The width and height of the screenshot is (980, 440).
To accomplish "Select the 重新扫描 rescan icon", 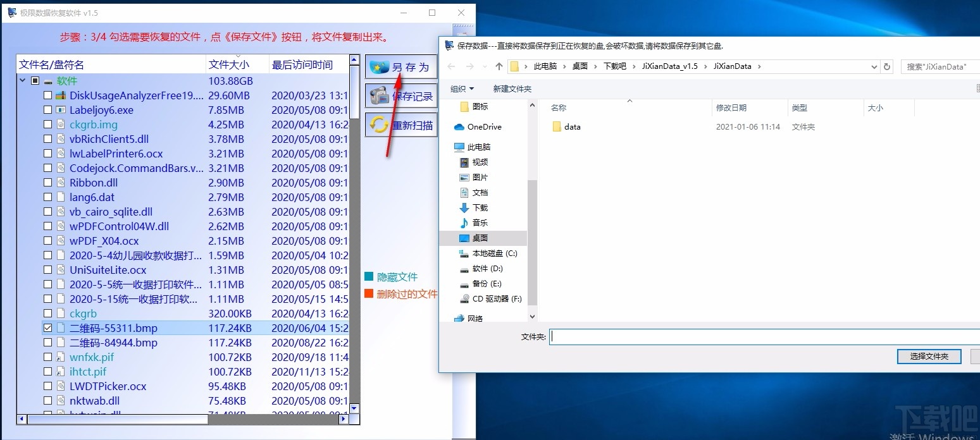I will pyautogui.click(x=380, y=125).
